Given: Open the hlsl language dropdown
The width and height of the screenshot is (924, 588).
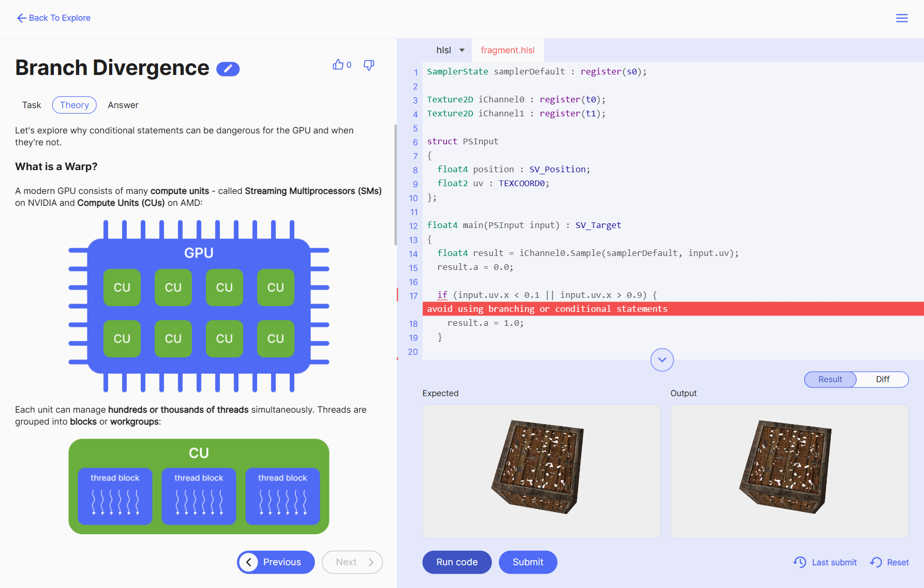Looking at the screenshot, I should click(x=449, y=50).
